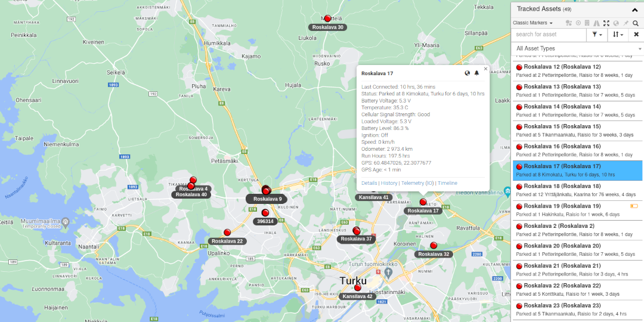Click the red Roskalava 30 map marker

coord(327,18)
